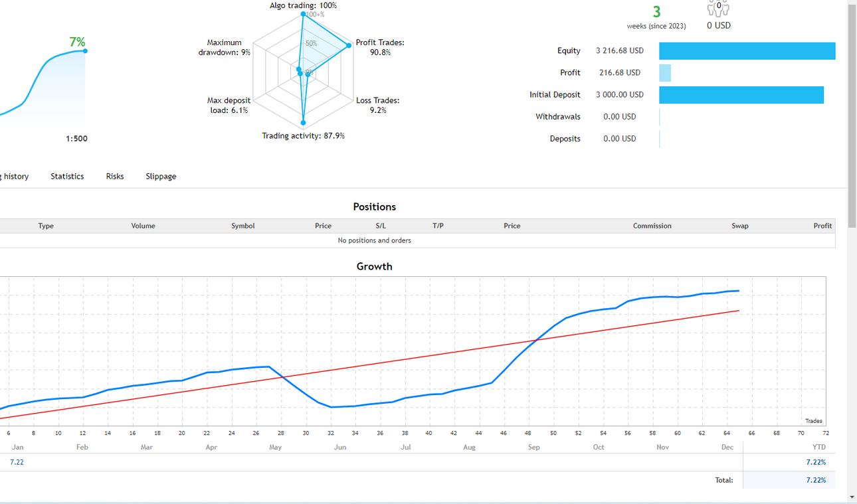Viewport: 857px width, 504px height.
Task: Click the Growth chart heading
Action: click(375, 266)
